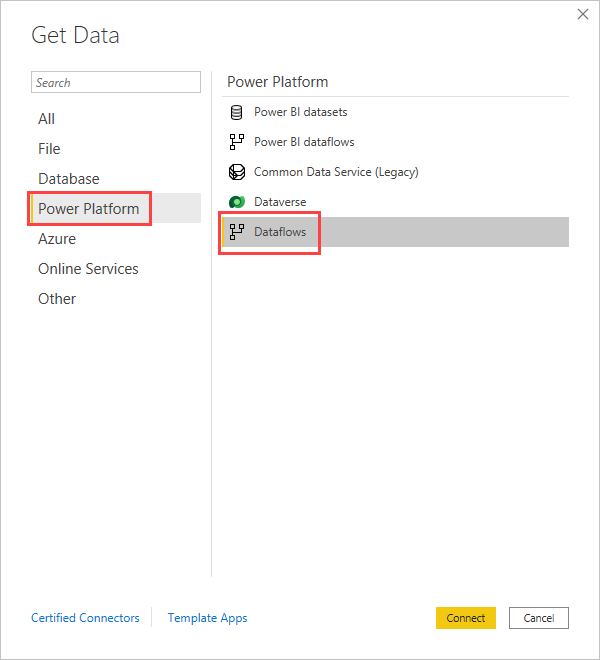Click the green Dataverse icon
Image resolution: width=600 pixels, height=660 pixels.
tap(237, 202)
